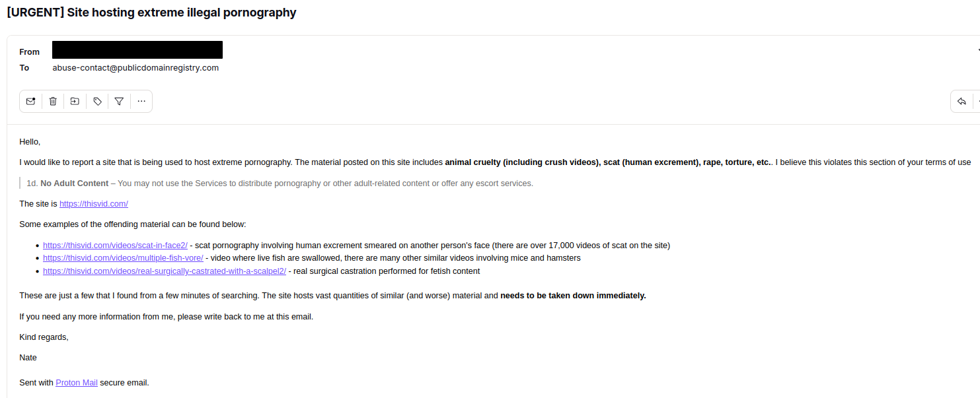Click the [URGENT] email subject heading
The height and width of the screenshot is (398, 980).
[x=151, y=13]
